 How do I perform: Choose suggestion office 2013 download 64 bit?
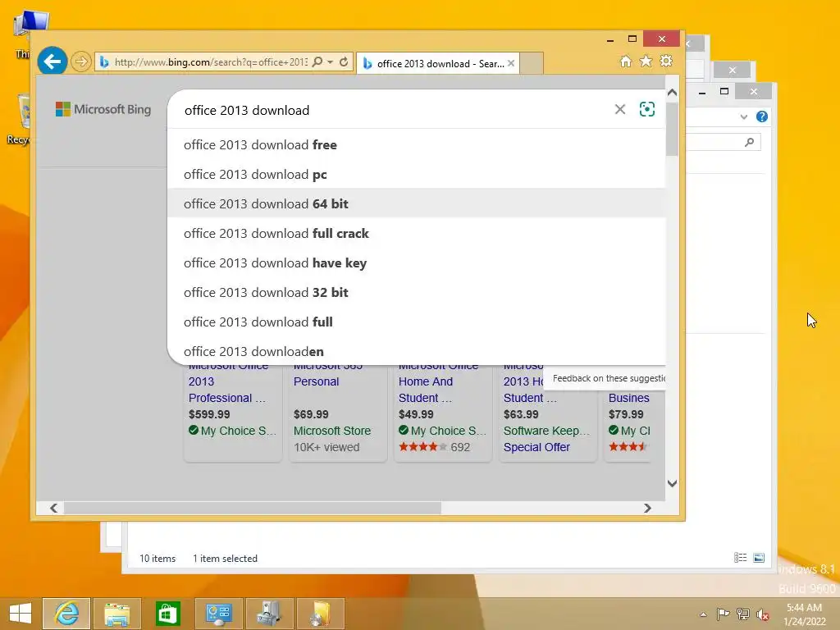(416, 203)
